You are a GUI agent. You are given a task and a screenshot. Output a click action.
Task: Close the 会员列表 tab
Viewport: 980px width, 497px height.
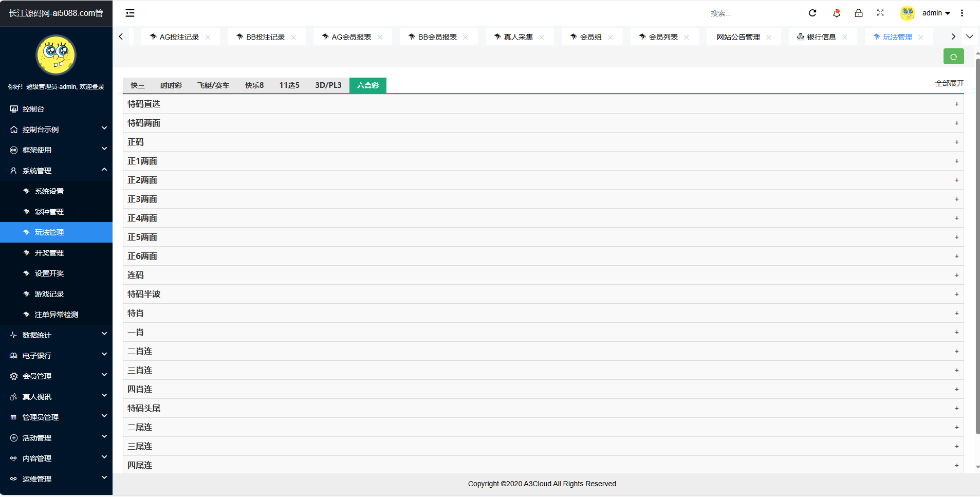click(x=687, y=37)
